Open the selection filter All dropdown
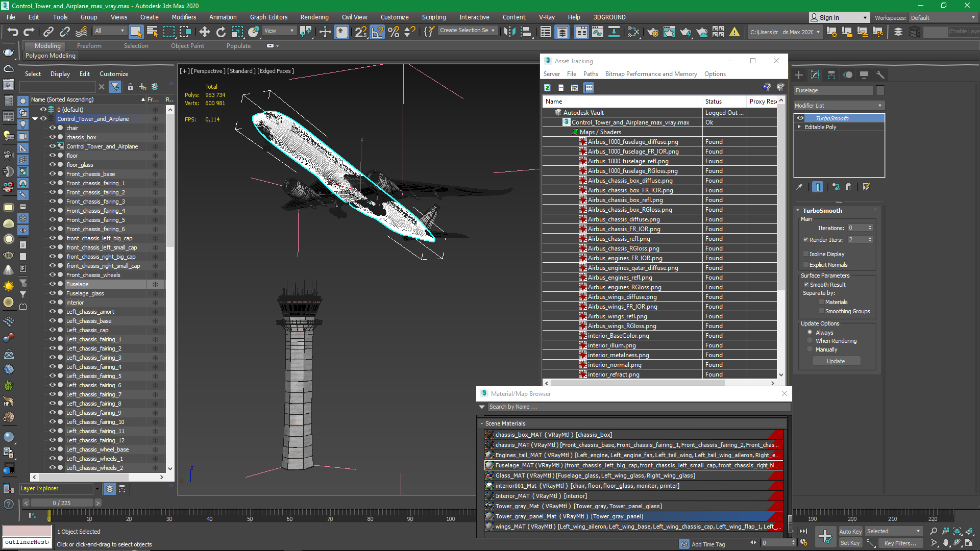980x551 pixels. [x=109, y=31]
